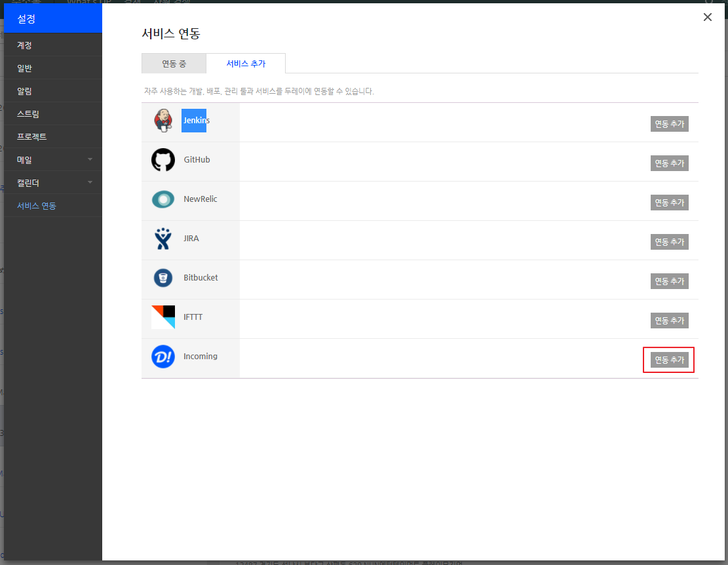Click the 서비스 연동 page heading
The image size is (728, 565).
(171, 33)
